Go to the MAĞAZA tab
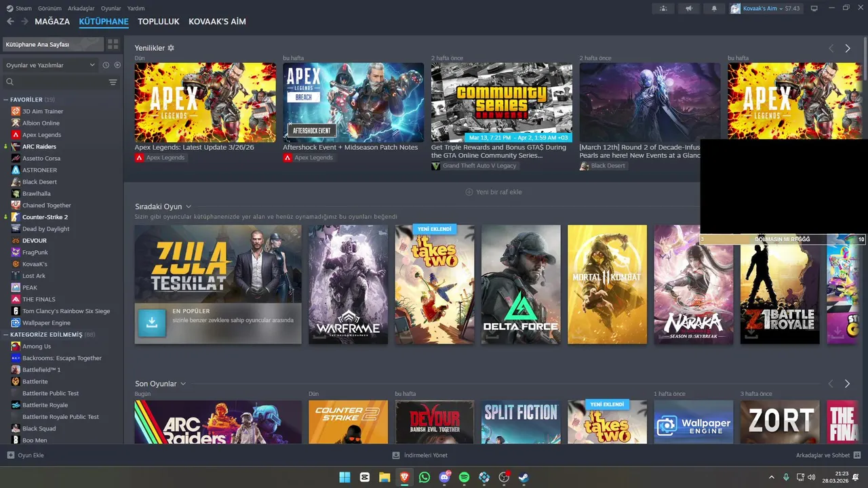The height and width of the screenshot is (488, 868). (x=52, y=22)
